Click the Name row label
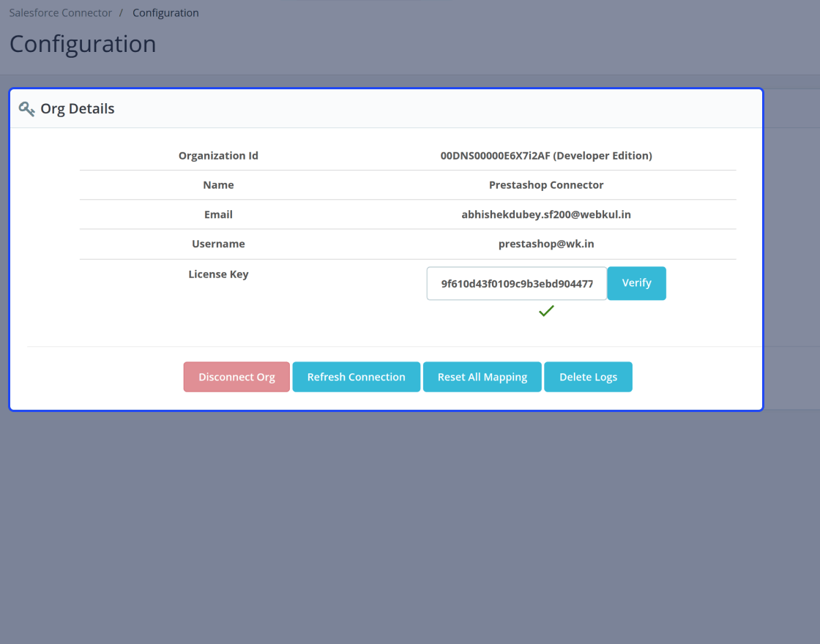Viewport: 820px width, 644px height. coord(218,185)
